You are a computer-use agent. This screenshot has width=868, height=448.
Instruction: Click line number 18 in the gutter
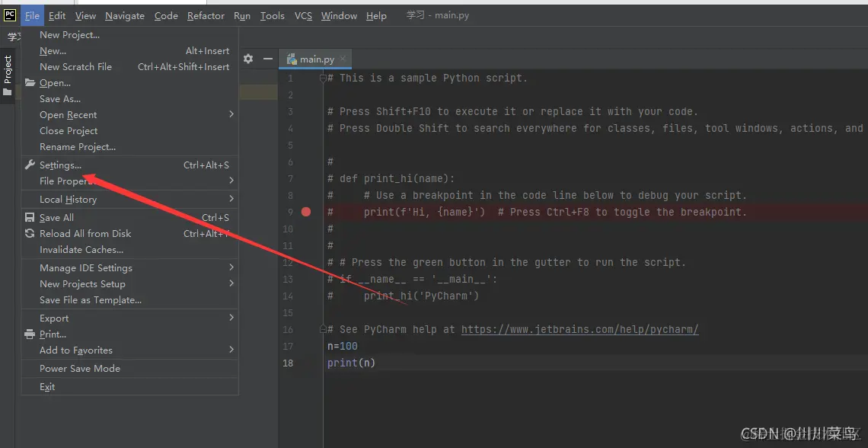coord(287,363)
